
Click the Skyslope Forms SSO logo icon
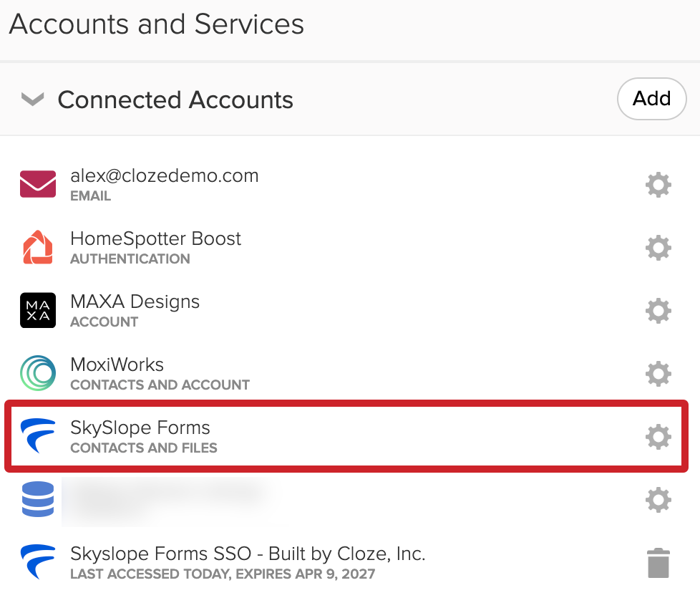pos(38,562)
